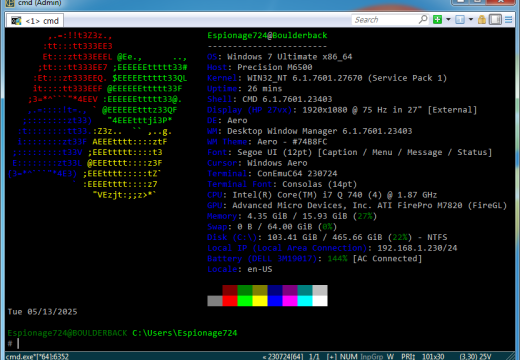This screenshot has height=360, width=520.
Task: Click the "Segoe UI (12pt)" font line
Action: click(x=275, y=153)
